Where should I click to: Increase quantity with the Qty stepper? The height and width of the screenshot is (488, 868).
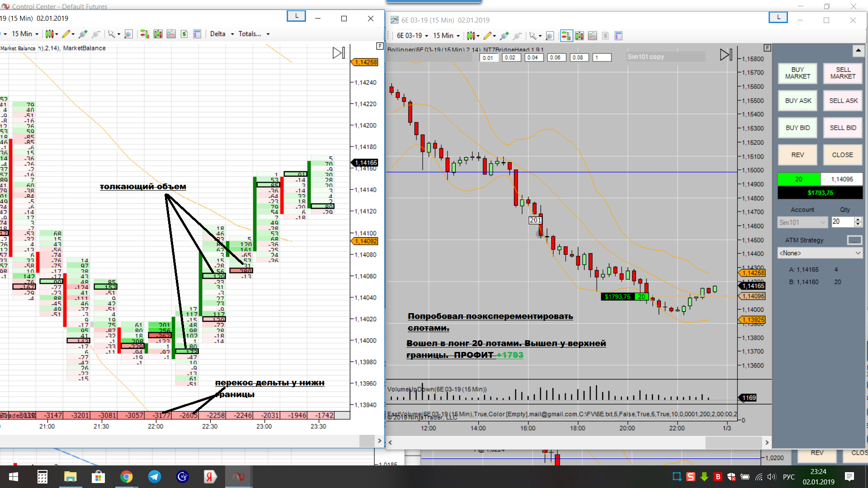[x=858, y=219]
